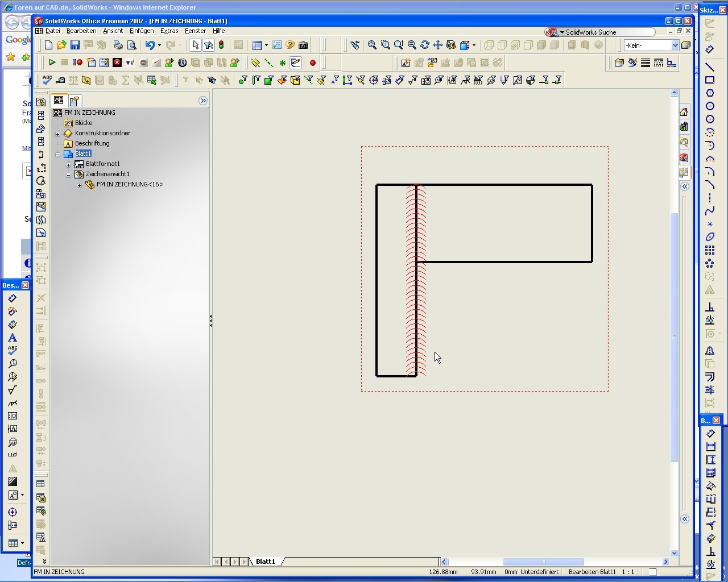
Task: Collapse the Blatt1 tree node
Action: tap(57, 154)
